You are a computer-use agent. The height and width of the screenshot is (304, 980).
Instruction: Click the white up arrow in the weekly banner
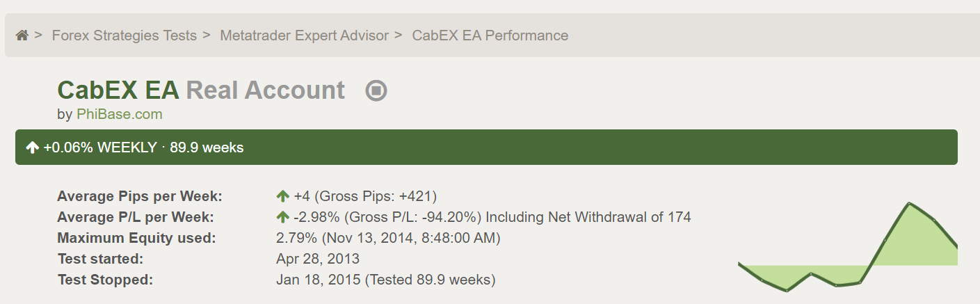click(32, 147)
